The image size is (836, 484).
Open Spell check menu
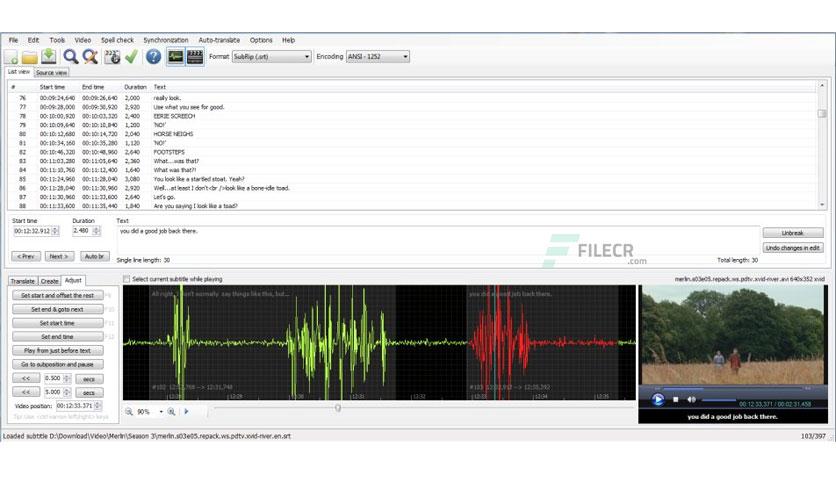coord(117,40)
